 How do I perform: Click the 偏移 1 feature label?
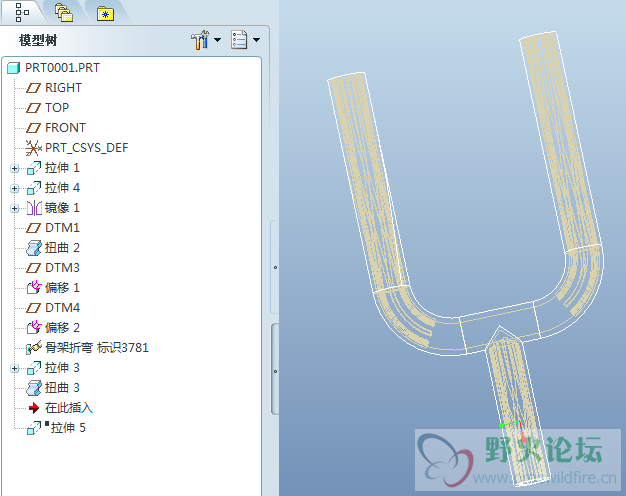click(x=62, y=288)
